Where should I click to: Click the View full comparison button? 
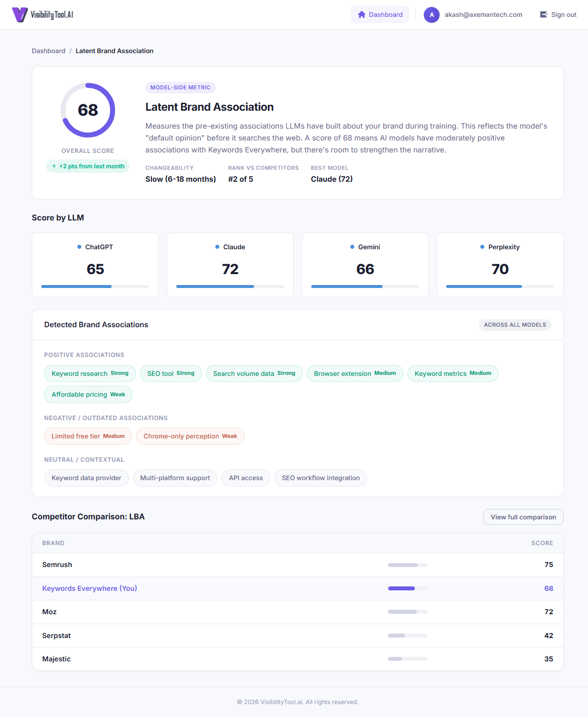coord(523,517)
